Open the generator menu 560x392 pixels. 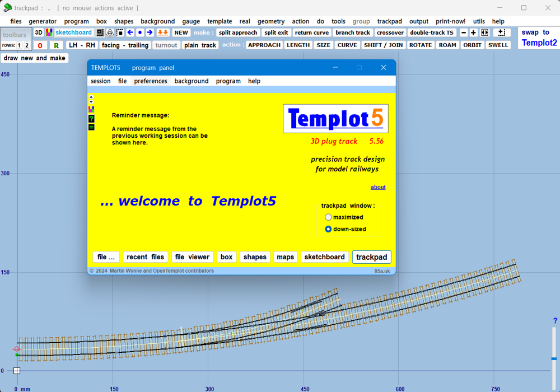43,21
